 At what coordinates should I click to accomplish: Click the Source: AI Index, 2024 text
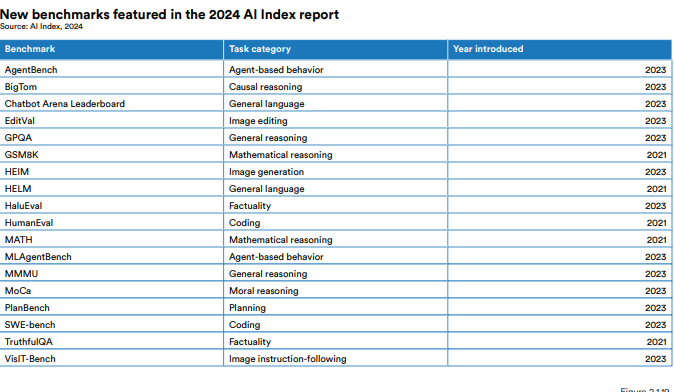[41, 27]
